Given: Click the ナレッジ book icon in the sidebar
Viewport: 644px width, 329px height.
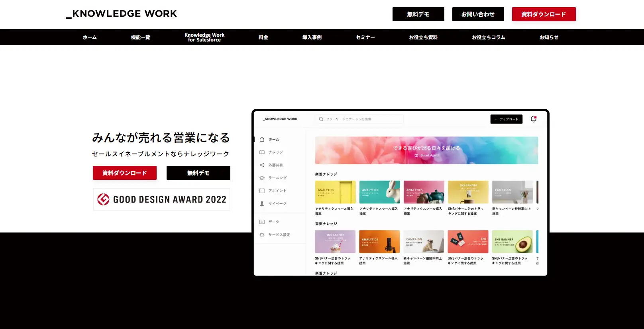Looking at the screenshot, I should click(x=262, y=152).
